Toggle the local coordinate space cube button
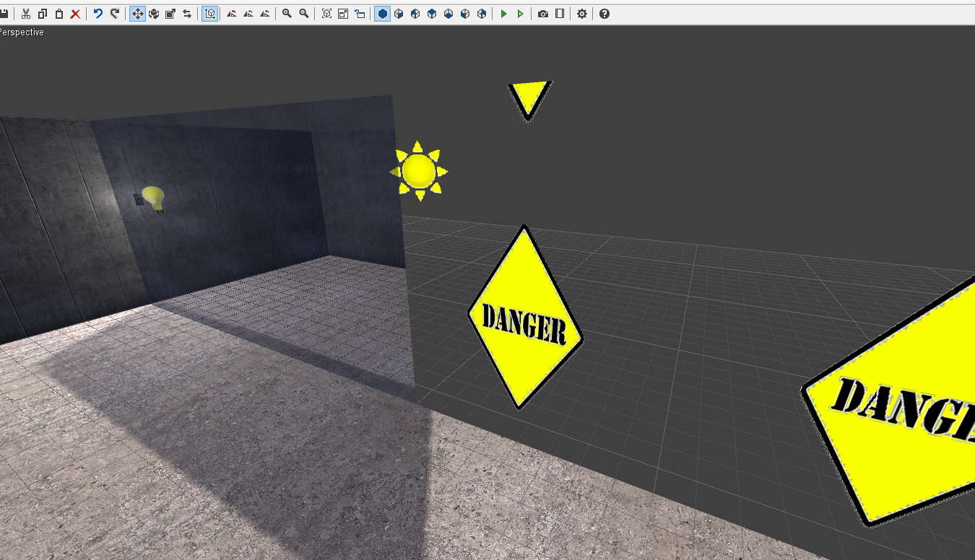This screenshot has width=975, height=560. (x=210, y=14)
